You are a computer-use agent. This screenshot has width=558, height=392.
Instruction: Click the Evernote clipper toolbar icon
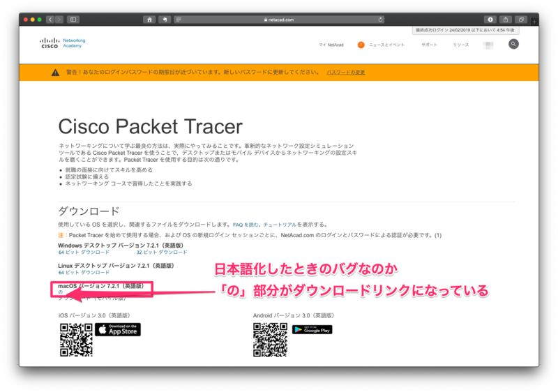coord(165,20)
